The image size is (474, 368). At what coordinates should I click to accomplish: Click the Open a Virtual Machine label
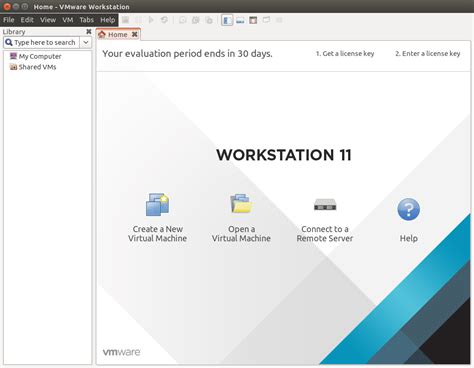click(x=241, y=234)
